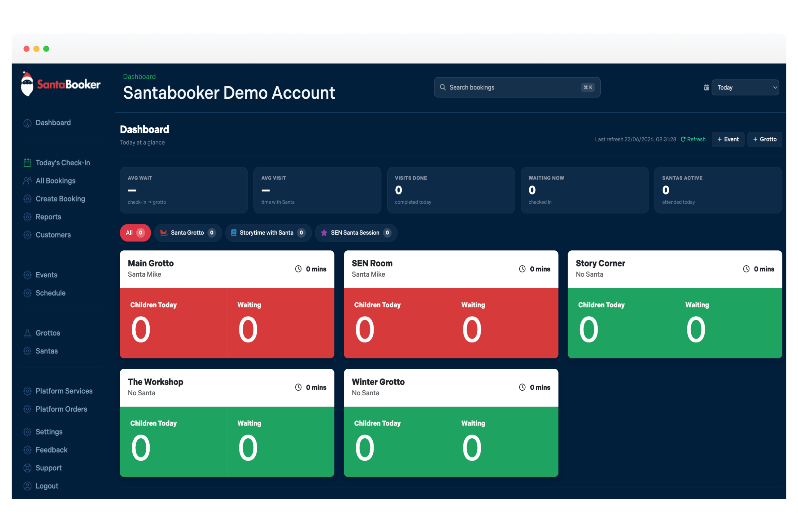
Task: Click the Main Grotto clock icon
Action: [x=298, y=269]
